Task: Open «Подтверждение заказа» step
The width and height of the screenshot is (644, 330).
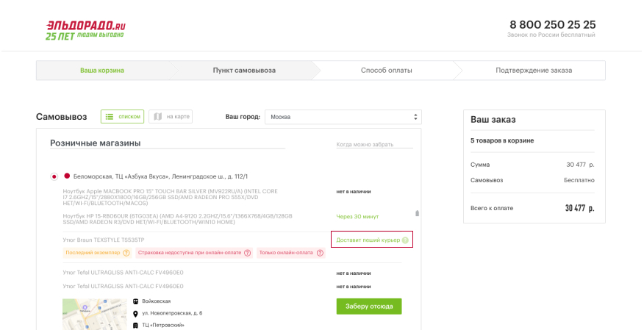Action: coord(534,71)
